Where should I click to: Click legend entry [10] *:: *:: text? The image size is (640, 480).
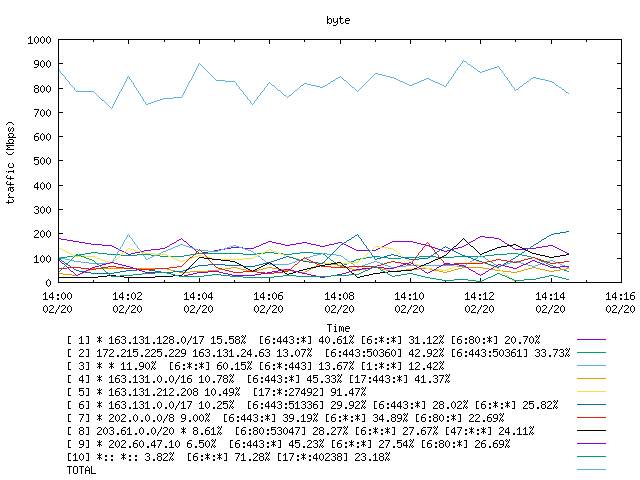pos(229,458)
